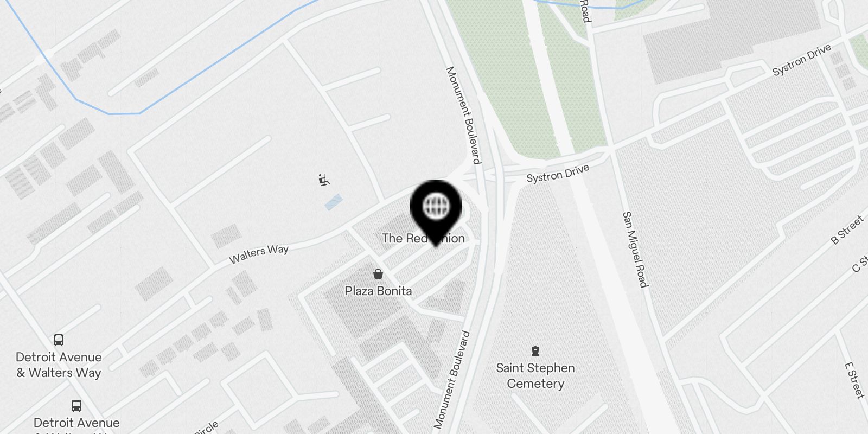Click the B Street label

point(847,230)
